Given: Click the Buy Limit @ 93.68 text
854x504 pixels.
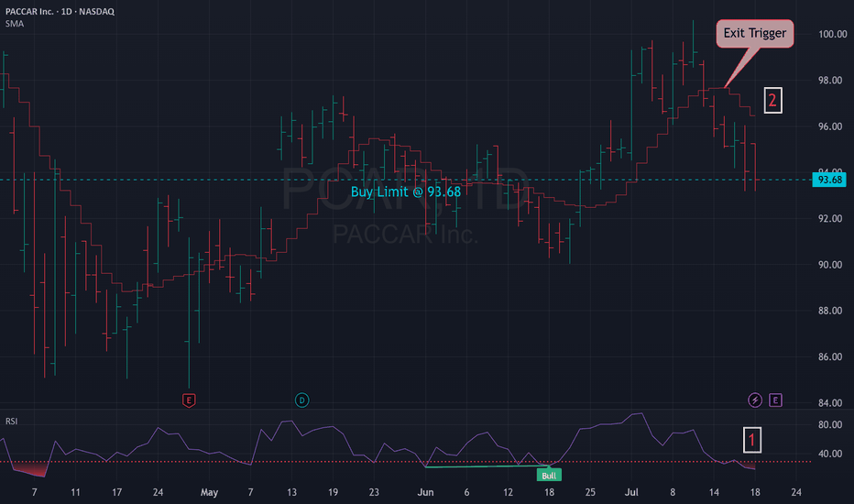Looking at the screenshot, I should pyautogui.click(x=406, y=192).
